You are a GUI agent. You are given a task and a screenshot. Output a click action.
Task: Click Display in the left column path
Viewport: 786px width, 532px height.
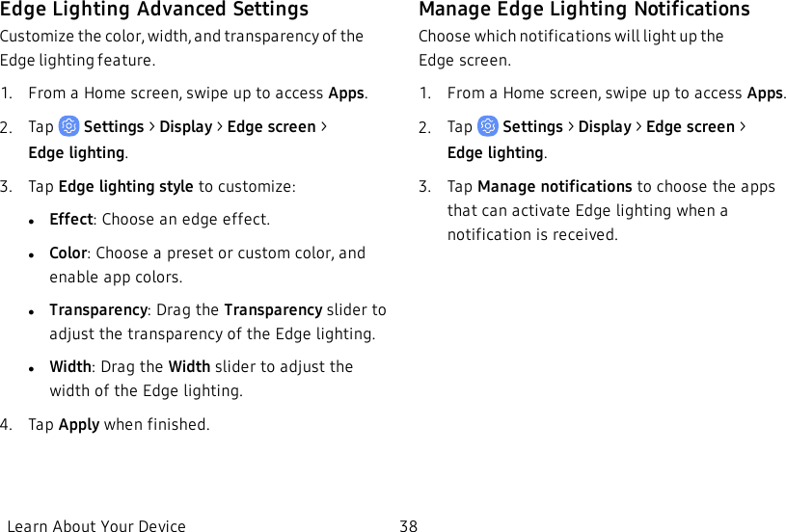186,127
